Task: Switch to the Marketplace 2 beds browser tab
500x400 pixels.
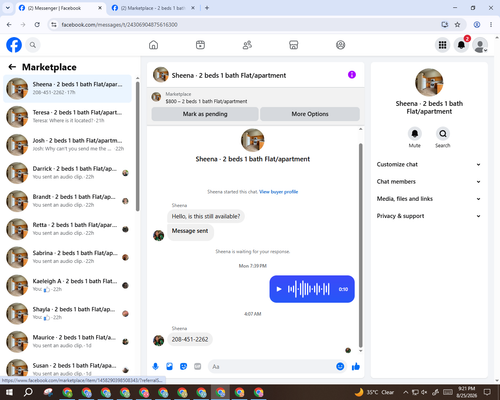Action: pyautogui.click(x=153, y=8)
